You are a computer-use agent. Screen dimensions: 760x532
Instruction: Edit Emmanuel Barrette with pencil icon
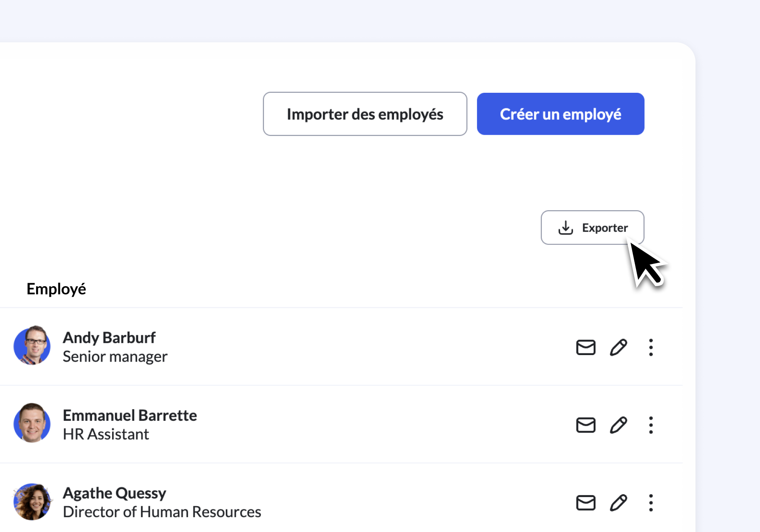pos(618,425)
